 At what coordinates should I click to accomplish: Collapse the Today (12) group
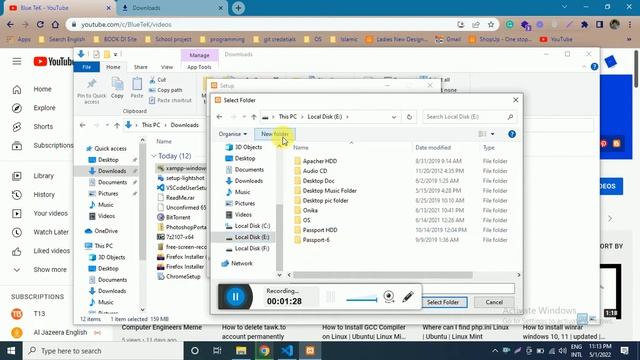coord(154,156)
